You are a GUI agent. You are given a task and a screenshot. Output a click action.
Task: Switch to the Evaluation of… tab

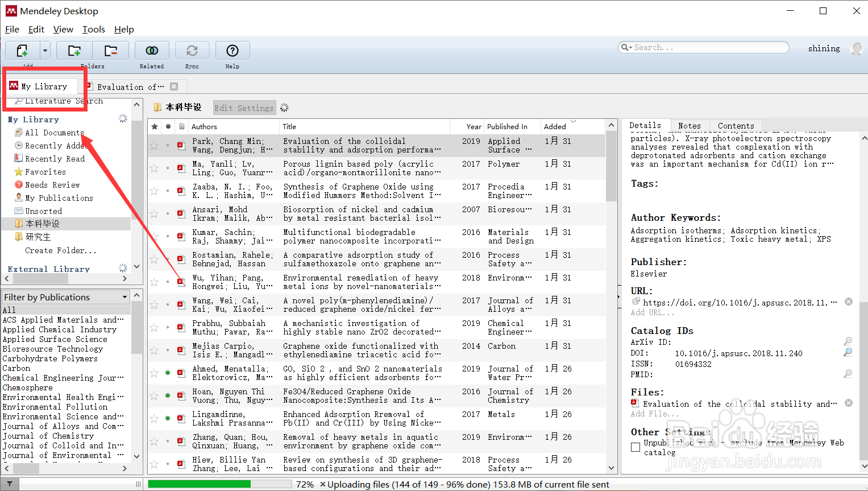pyautogui.click(x=130, y=86)
